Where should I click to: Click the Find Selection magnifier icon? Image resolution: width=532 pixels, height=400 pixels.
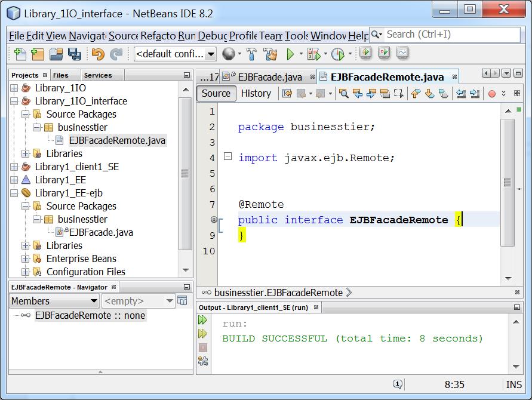point(343,93)
